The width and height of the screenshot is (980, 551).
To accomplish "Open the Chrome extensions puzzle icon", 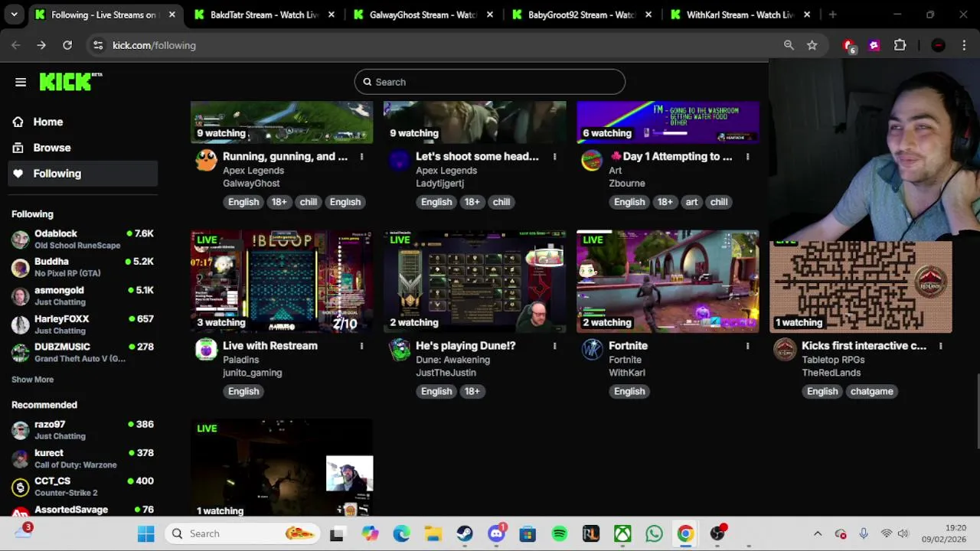I will [x=900, y=45].
